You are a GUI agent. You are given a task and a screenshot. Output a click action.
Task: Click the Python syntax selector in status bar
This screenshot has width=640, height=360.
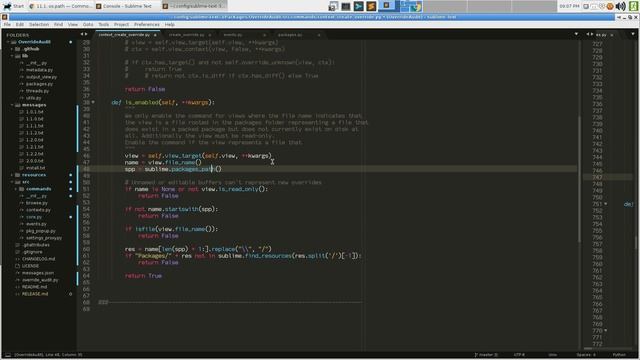pos(619,355)
